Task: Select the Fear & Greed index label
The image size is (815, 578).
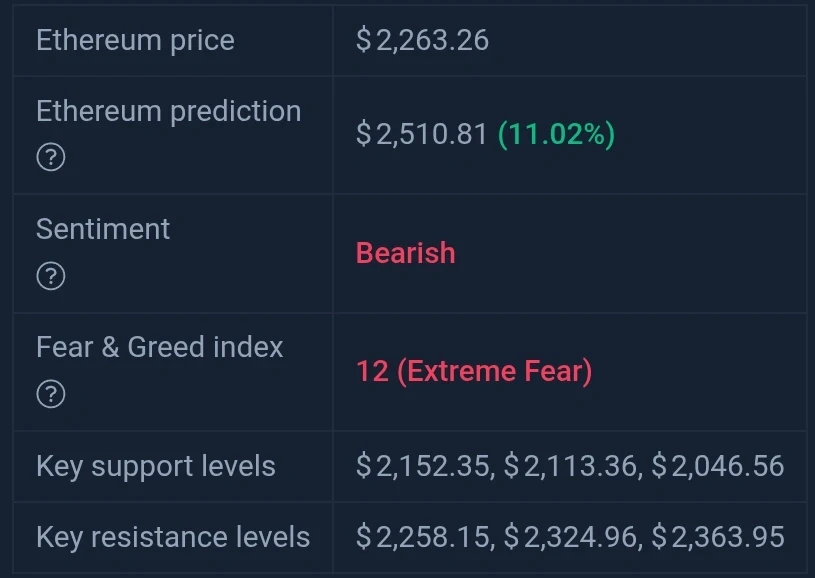Action: (160, 347)
